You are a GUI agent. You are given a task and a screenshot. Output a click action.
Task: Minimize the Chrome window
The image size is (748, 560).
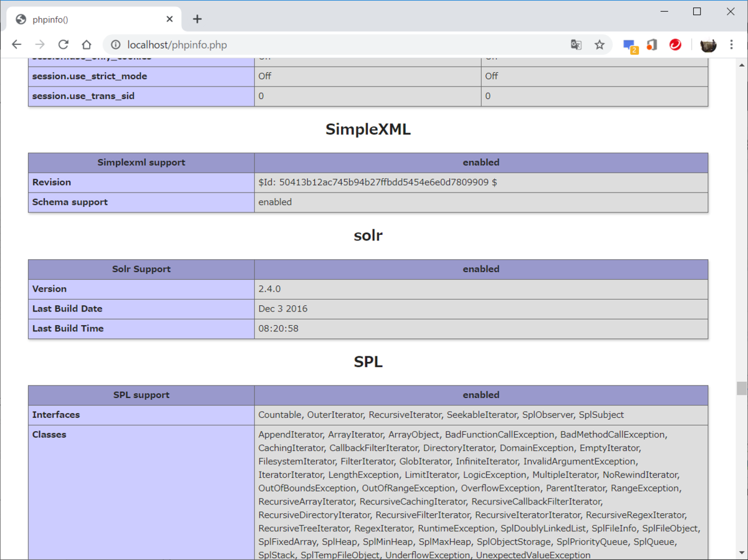pyautogui.click(x=663, y=11)
